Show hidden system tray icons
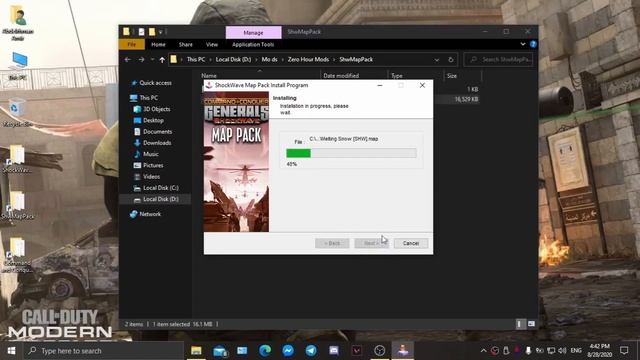This screenshot has width=640, height=360. tap(483, 350)
